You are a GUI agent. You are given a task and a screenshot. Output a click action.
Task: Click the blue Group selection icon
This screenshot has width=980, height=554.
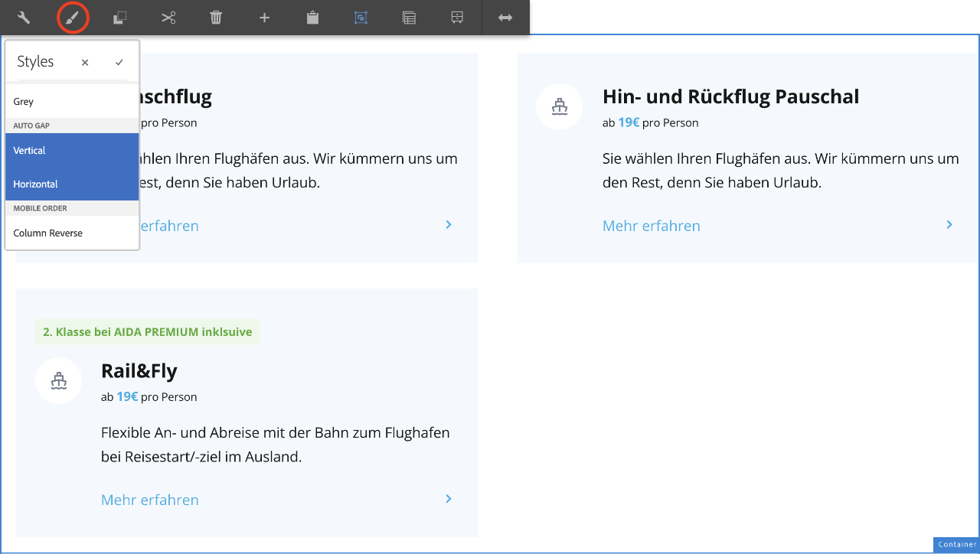pos(361,18)
